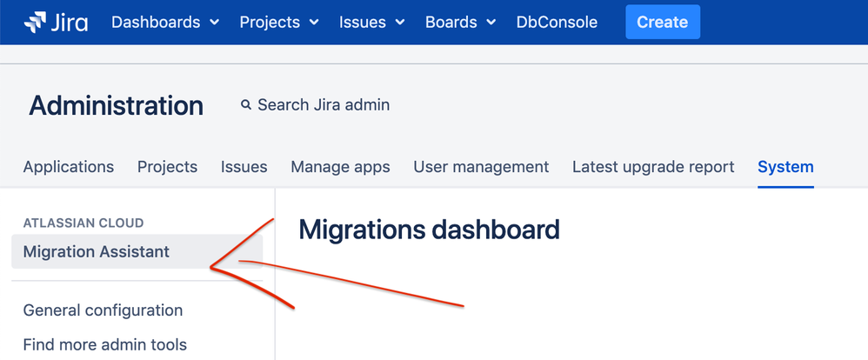Click the ATLASSIAN CLOUD section label
Image resolution: width=868 pixels, height=360 pixels.
tap(83, 223)
